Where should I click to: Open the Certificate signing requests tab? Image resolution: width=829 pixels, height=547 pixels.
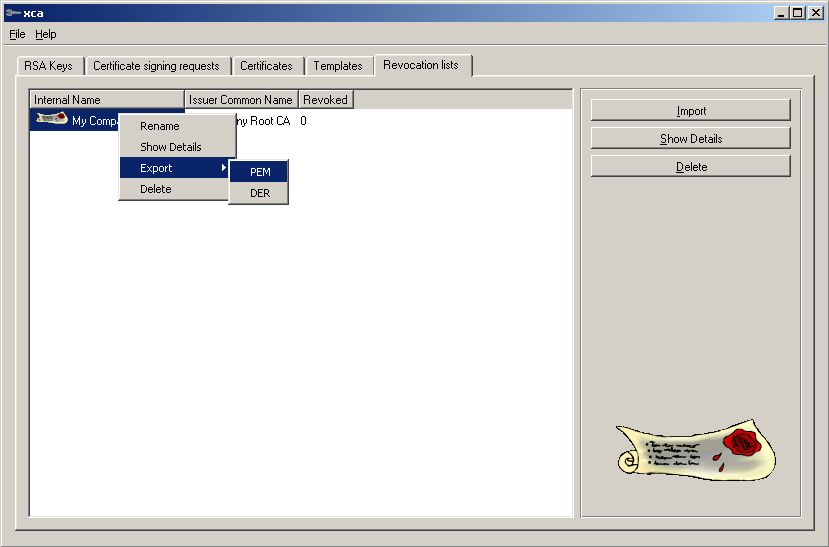(156, 66)
